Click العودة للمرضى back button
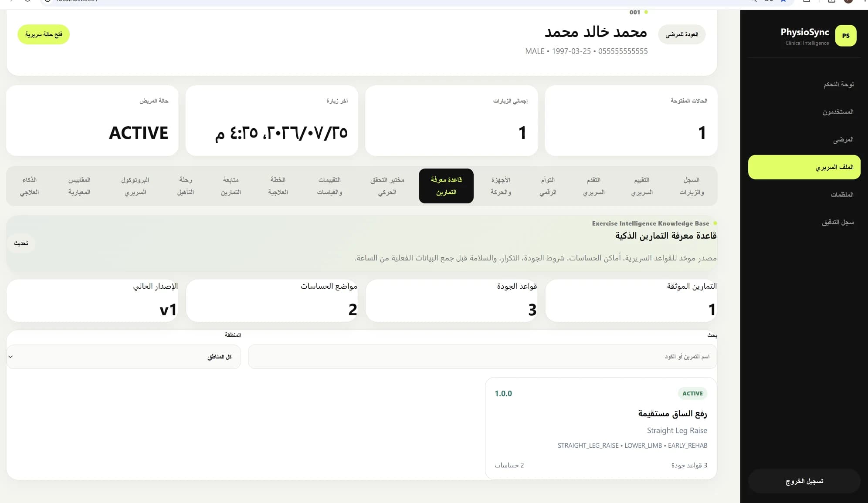This screenshot has height=503, width=868. click(x=682, y=34)
